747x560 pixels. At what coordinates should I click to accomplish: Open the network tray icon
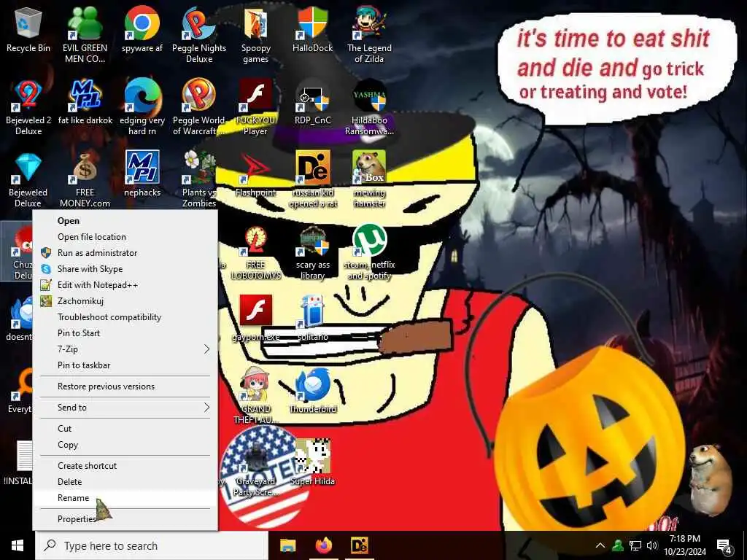[x=635, y=545]
